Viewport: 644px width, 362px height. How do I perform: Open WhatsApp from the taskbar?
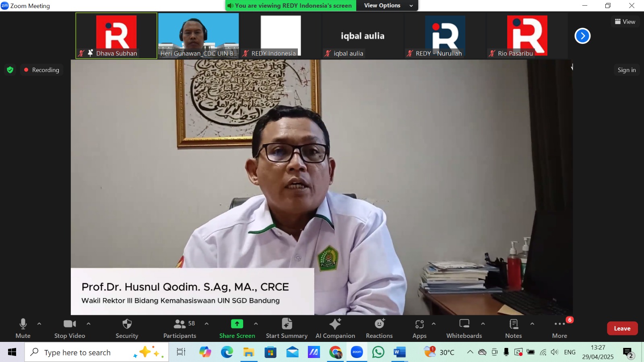378,352
